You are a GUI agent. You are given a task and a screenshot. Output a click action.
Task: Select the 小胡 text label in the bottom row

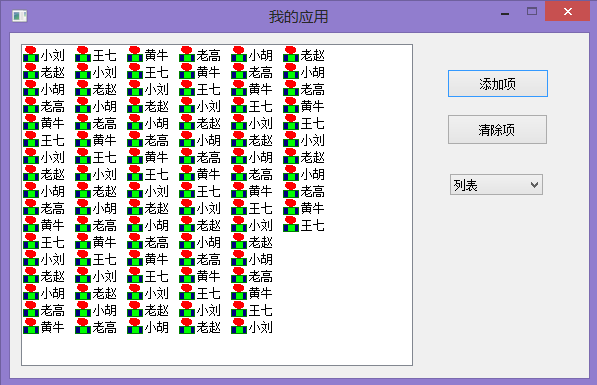pos(156,327)
